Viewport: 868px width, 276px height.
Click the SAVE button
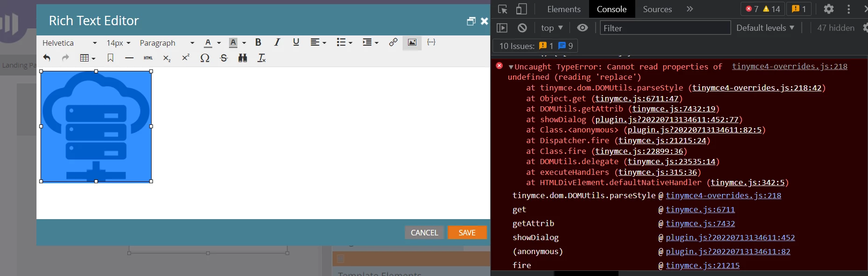click(467, 233)
